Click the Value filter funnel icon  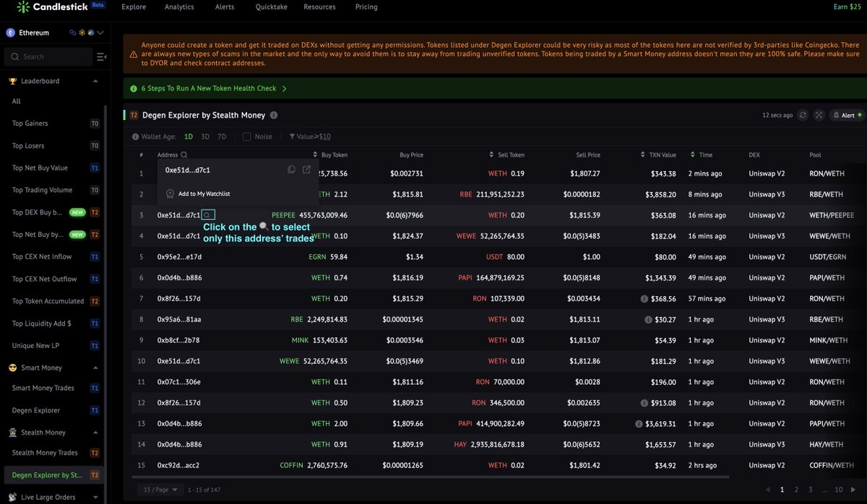[292, 136]
